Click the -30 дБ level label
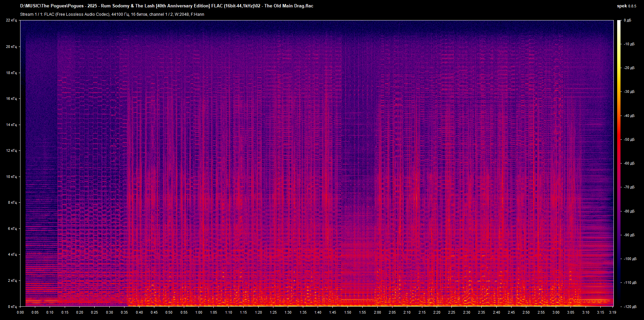 click(x=629, y=91)
